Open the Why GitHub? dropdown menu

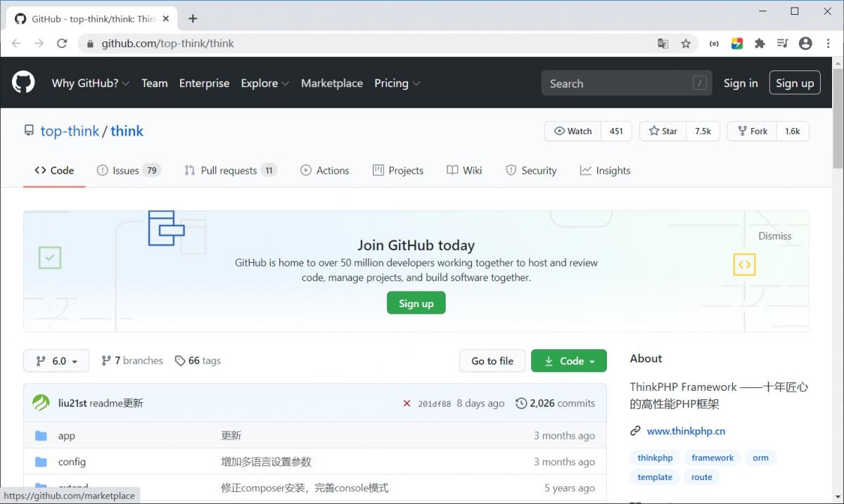(91, 83)
